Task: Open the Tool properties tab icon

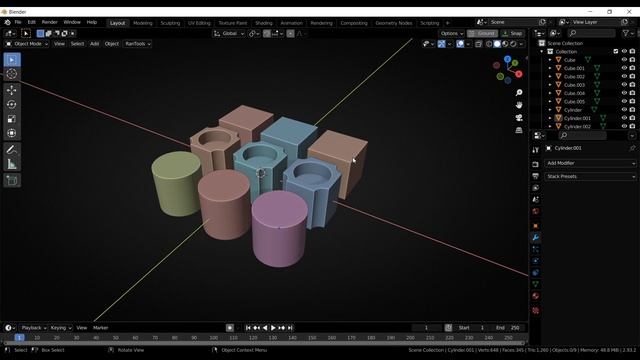Action: [536, 150]
